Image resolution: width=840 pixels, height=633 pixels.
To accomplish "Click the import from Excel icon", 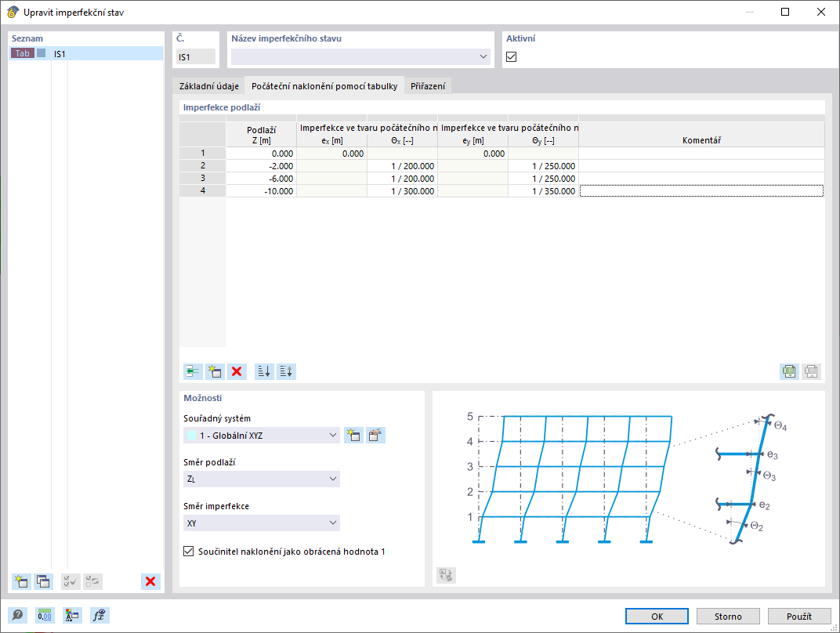I will click(811, 371).
